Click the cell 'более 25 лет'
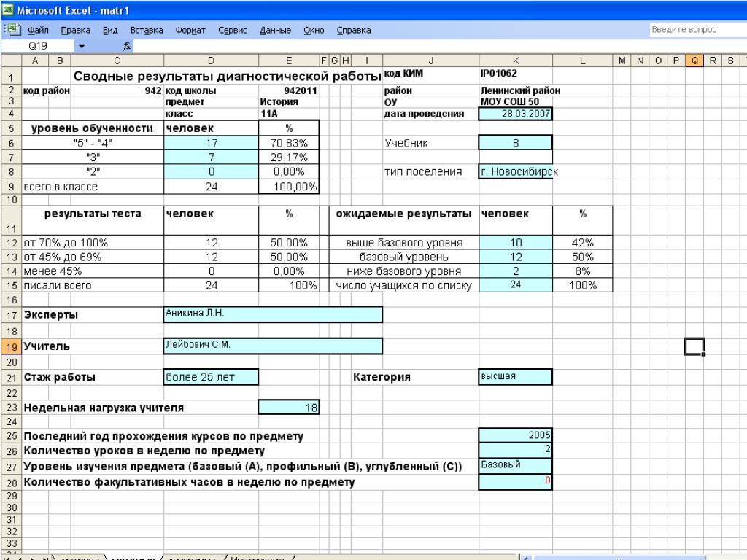747x560 pixels. 211,377
